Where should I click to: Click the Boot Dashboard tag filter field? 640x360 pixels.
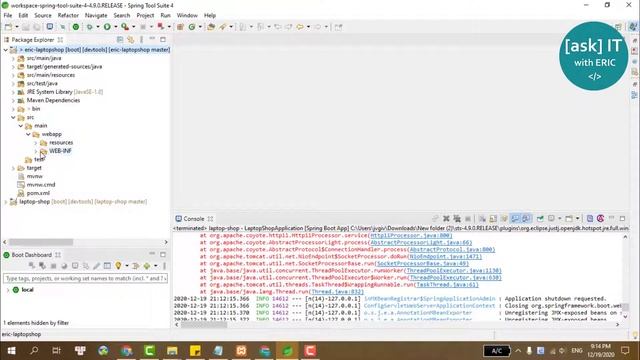(85, 278)
